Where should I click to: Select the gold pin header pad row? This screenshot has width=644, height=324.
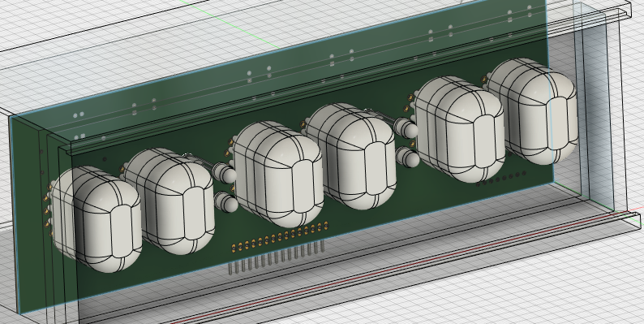[280, 236]
